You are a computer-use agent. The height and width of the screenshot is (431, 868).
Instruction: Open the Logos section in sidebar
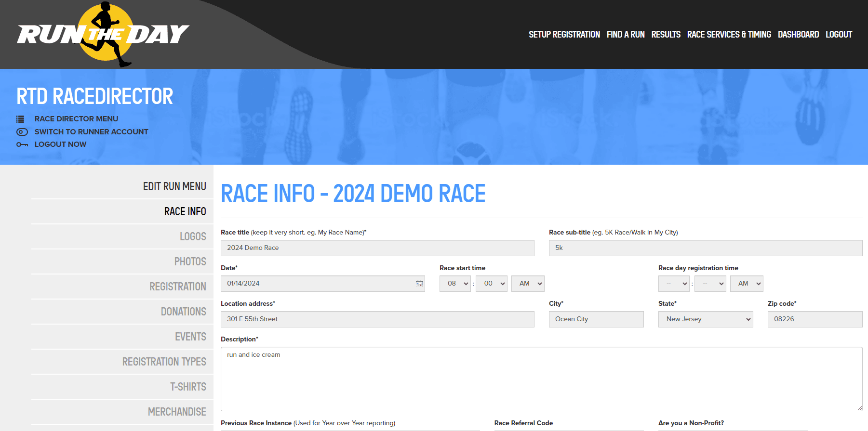coord(193,236)
